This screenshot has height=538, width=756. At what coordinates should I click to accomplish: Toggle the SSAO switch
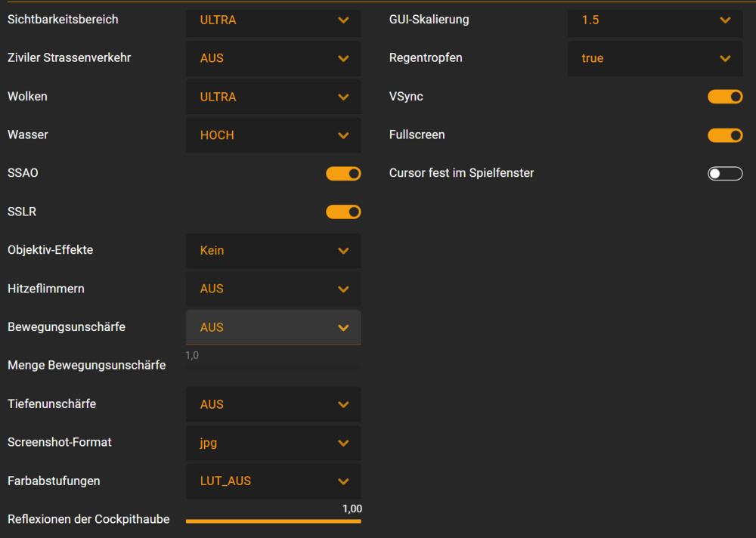(x=343, y=174)
